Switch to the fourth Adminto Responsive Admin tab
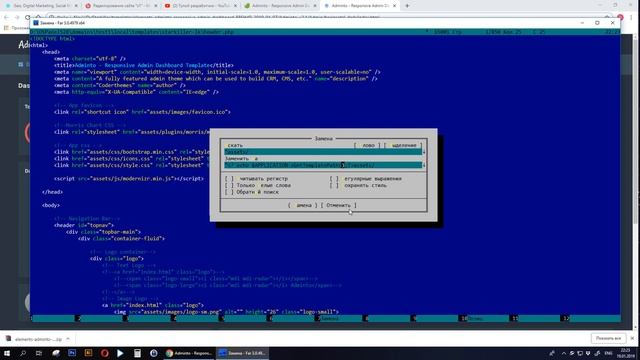The height and width of the screenshot is (360, 640). [280, 6]
